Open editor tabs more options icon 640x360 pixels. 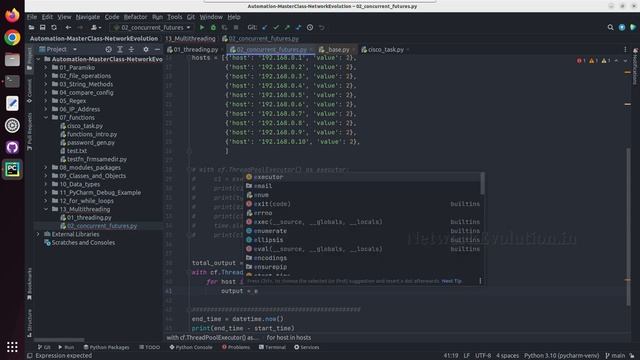pyautogui.click(x=625, y=49)
